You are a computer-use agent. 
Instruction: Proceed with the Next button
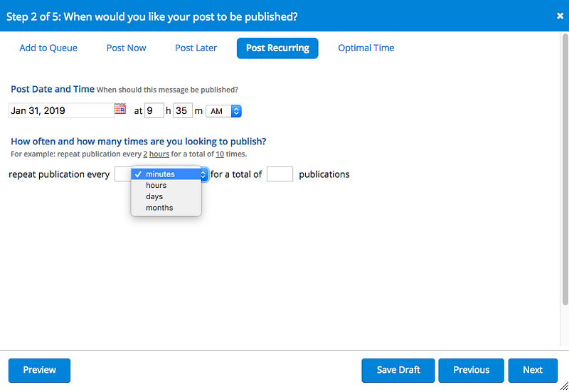[532, 370]
